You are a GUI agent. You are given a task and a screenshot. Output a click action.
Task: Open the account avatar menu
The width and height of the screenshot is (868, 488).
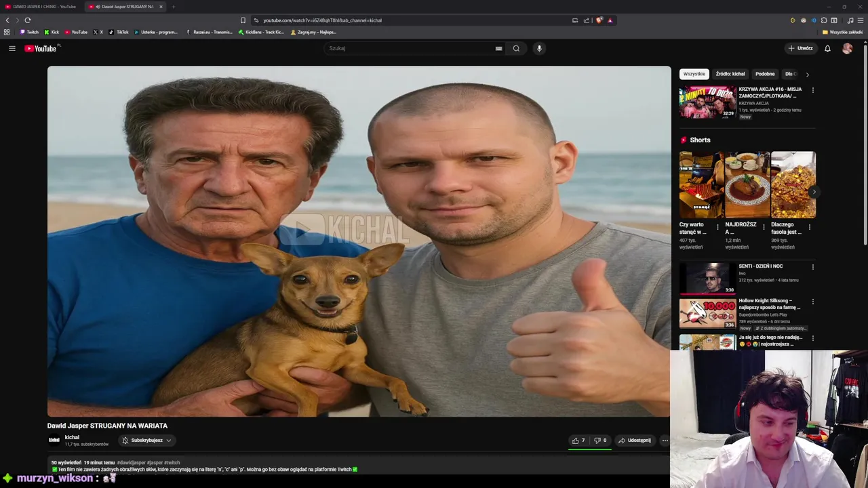(x=847, y=48)
